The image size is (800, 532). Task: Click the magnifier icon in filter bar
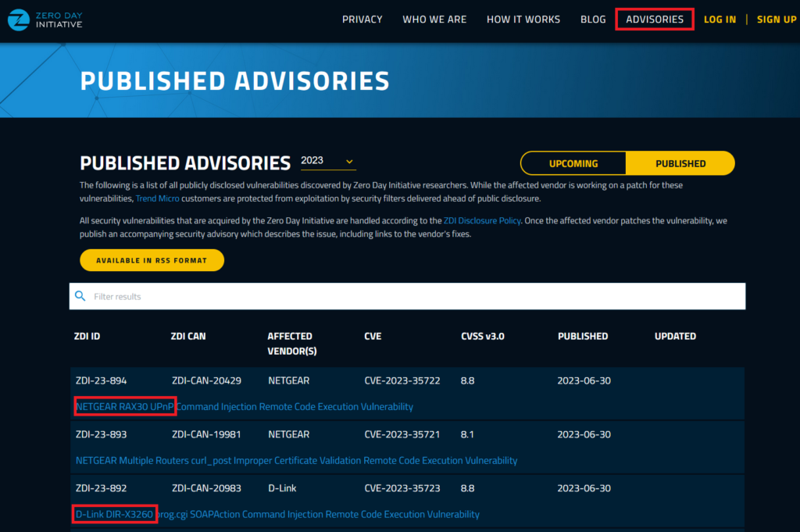click(x=80, y=296)
